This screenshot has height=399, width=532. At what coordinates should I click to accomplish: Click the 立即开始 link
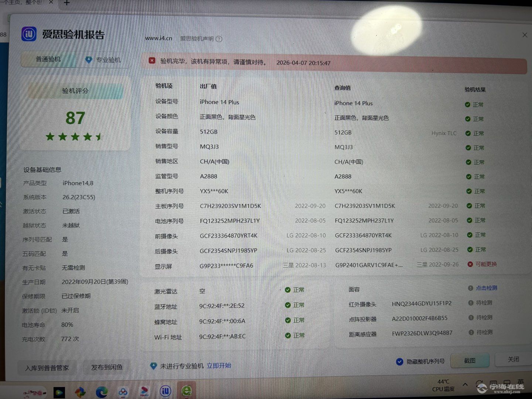pos(219,365)
